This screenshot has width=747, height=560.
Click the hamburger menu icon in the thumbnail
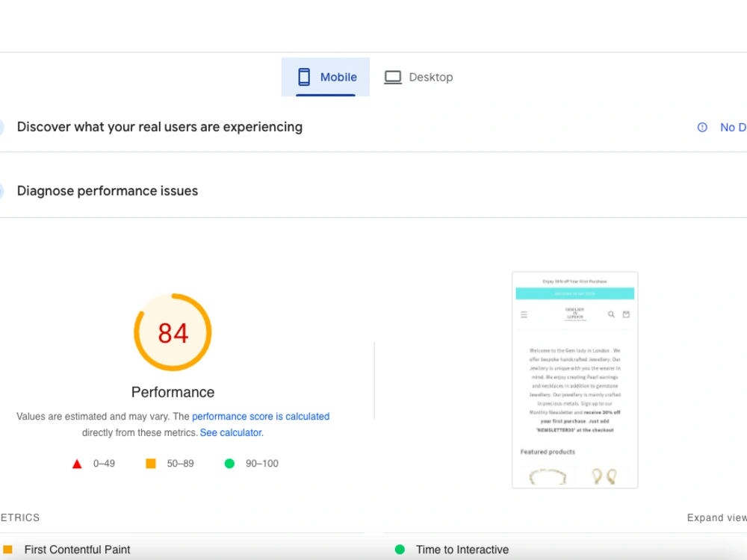click(x=524, y=315)
